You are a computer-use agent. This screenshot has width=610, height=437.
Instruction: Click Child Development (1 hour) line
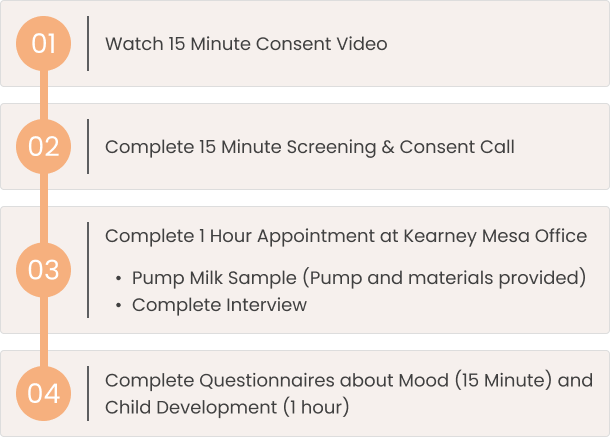pyautogui.click(x=227, y=407)
